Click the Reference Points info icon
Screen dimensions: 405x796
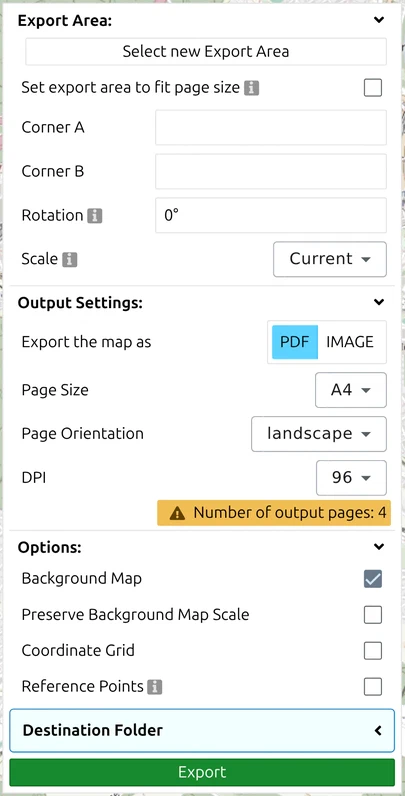(x=155, y=687)
